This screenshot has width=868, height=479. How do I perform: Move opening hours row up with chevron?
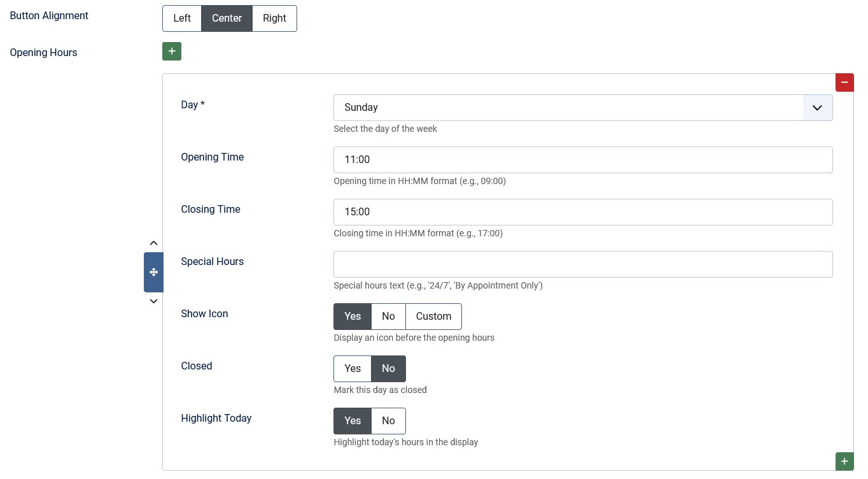point(153,243)
